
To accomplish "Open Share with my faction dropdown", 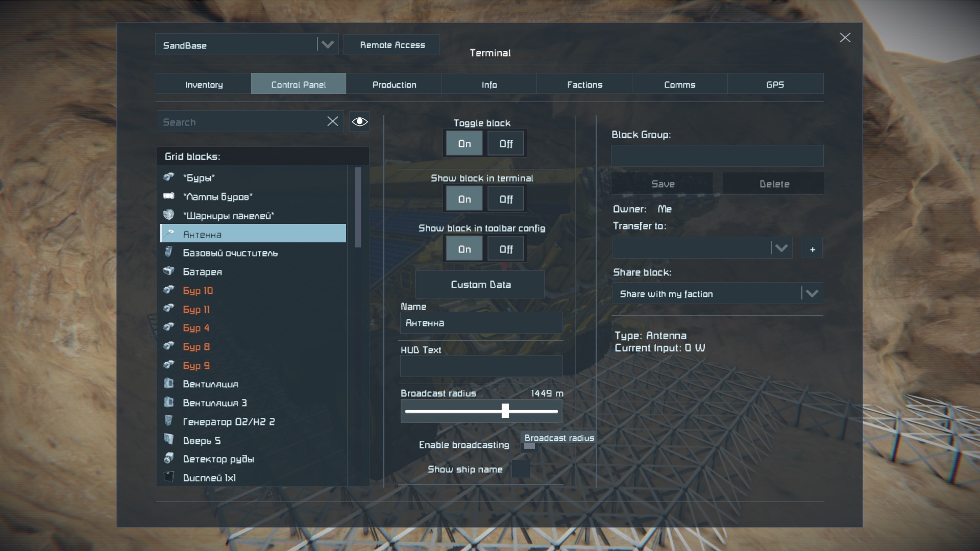I will (x=812, y=293).
